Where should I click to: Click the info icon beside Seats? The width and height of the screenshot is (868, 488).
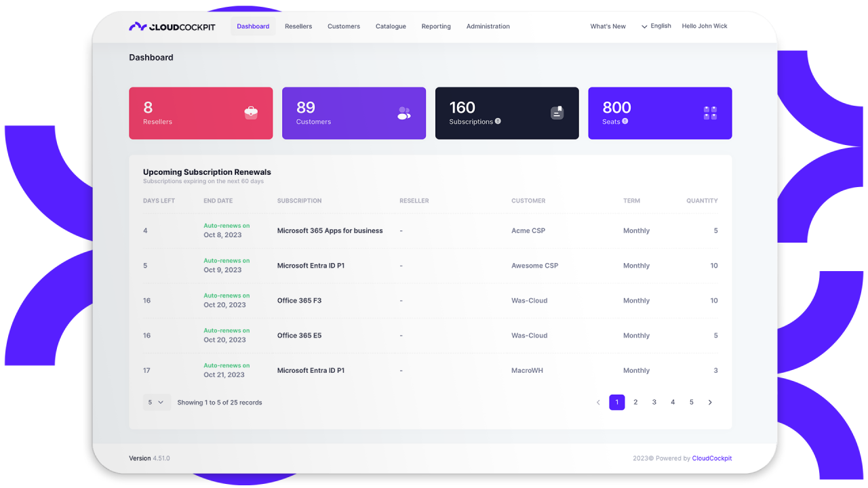625,121
